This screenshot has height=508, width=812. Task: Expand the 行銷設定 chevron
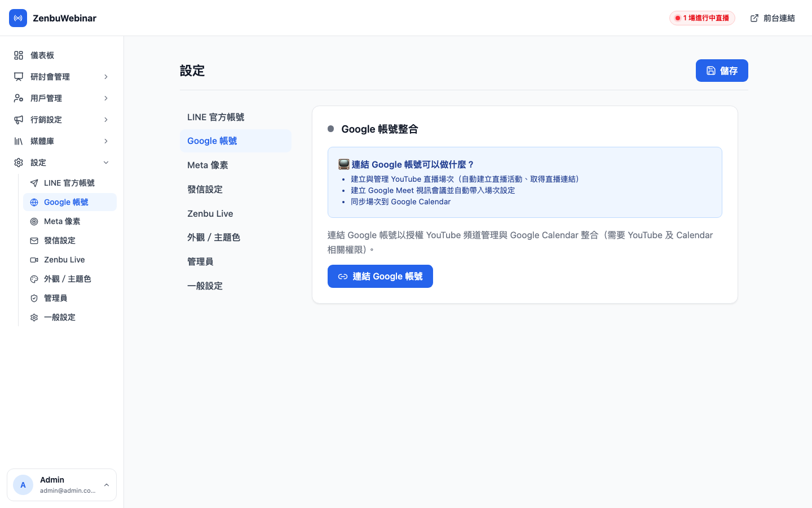point(106,120)
